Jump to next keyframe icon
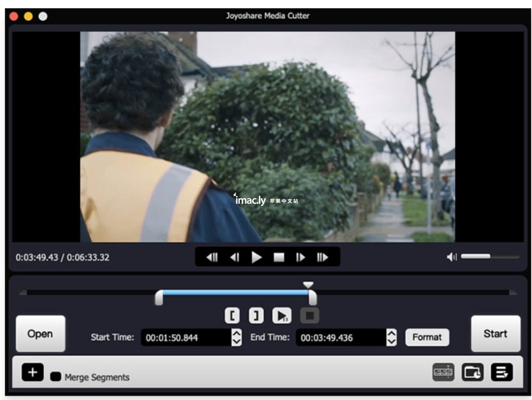 pyautogui.click(x=322, y=258)
